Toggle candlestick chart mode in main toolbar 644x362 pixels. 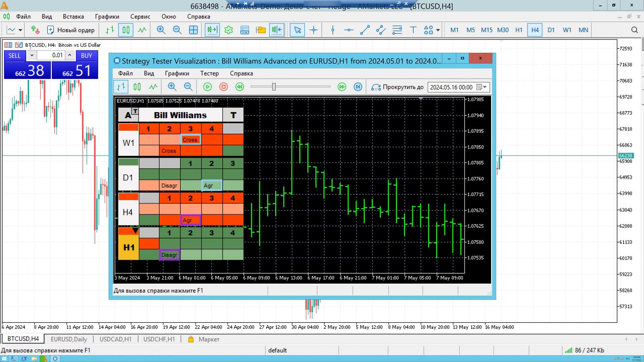pos(126,30)
